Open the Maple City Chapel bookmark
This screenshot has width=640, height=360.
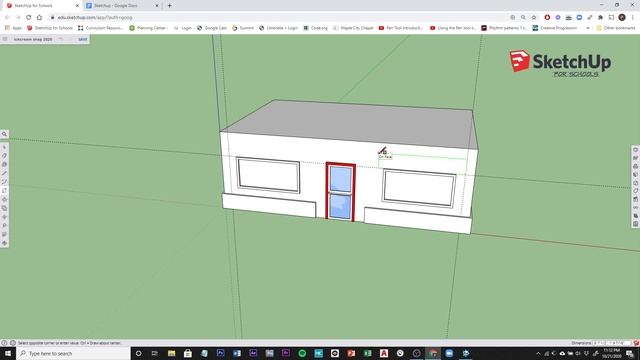pyautogui.click(x=353, y=28)
